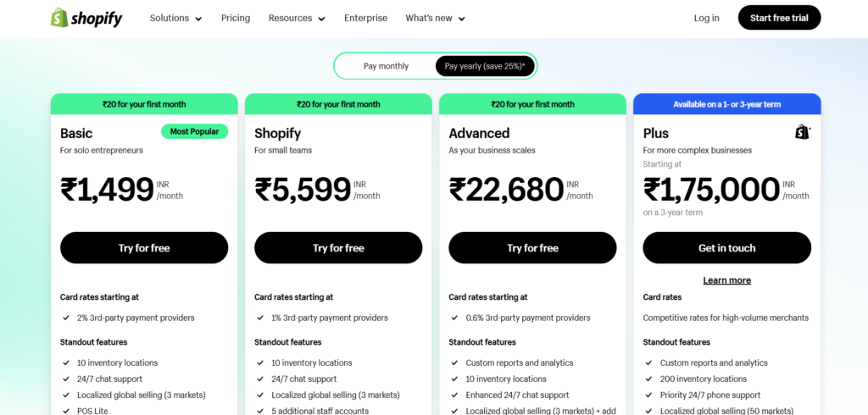This screenshot has width=868, height=415.
Task: Click Log in link
Action: point(707,19)
